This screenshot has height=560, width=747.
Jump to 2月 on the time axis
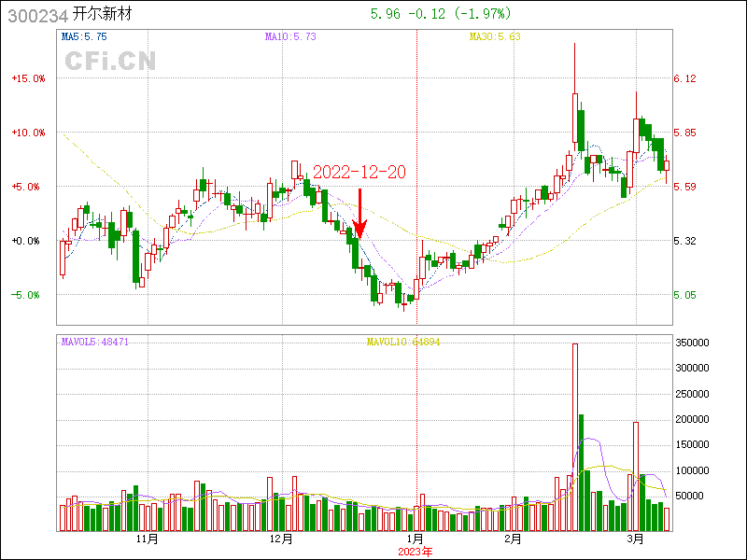[511, 539]
